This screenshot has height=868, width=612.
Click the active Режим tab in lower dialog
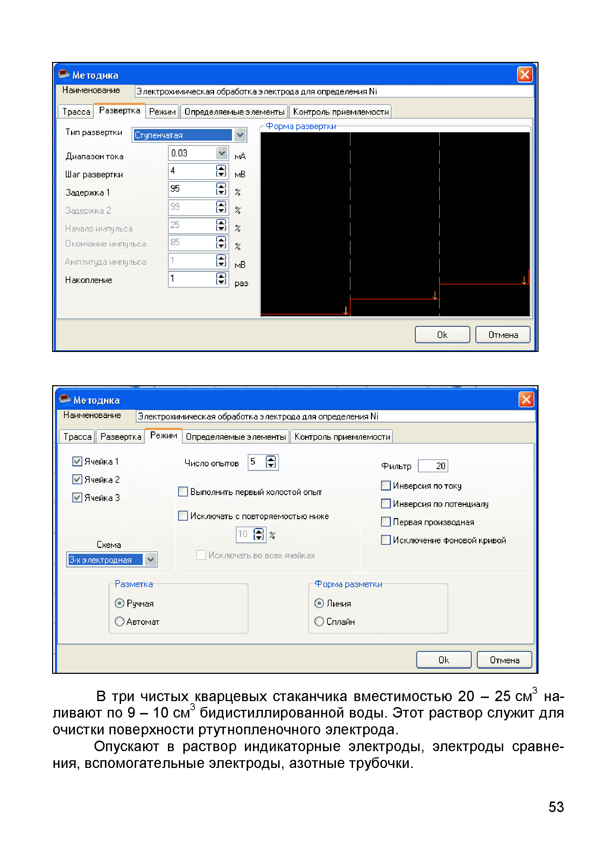[164, 436]
